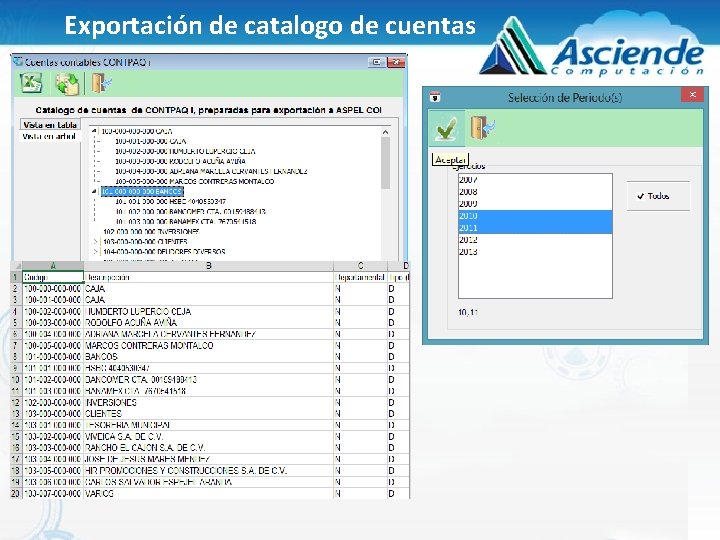Select tree item 101-003 BANAMEX CTA.
720x540 pixels.
pos(186,221)
